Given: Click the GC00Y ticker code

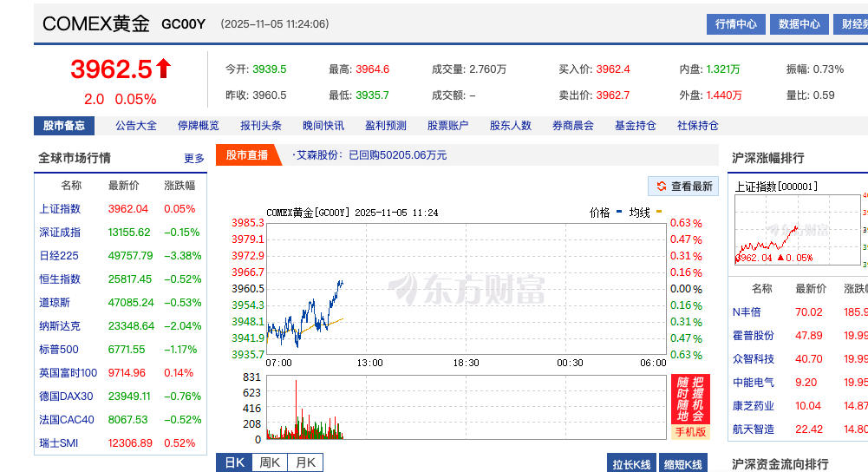Looking at the screenshot, I should tap(183, 23).
